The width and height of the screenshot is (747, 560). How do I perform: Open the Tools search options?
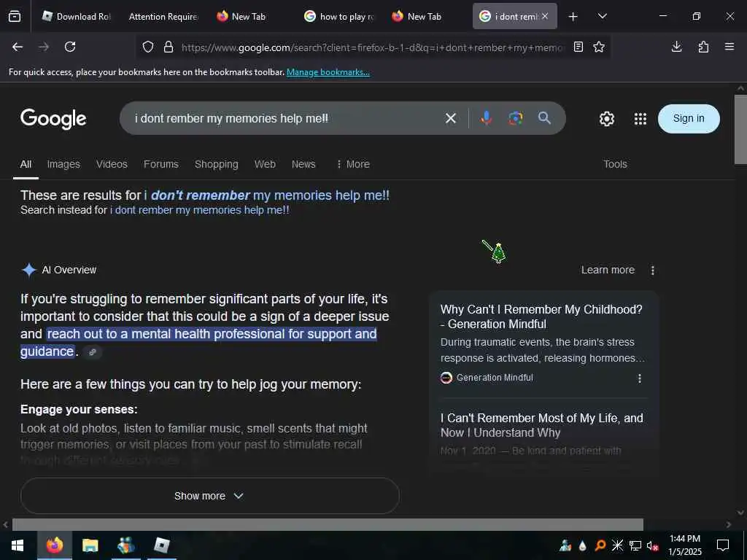tap(615, 164)
